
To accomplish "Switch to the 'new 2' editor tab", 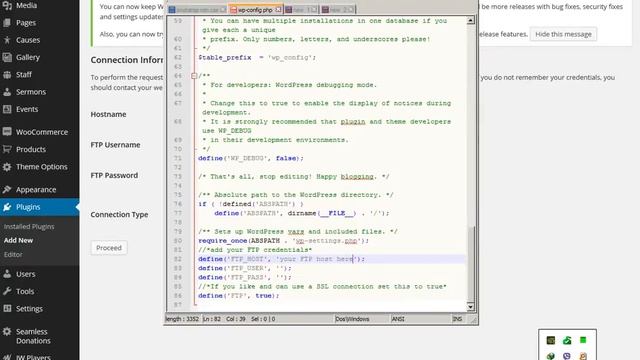I will click(337, 9).
